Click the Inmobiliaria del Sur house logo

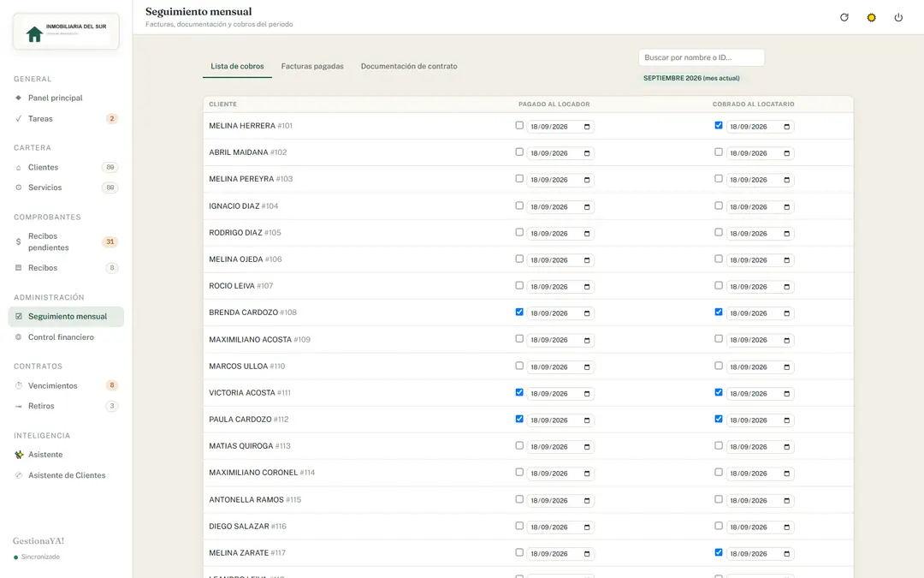[66, 32]
